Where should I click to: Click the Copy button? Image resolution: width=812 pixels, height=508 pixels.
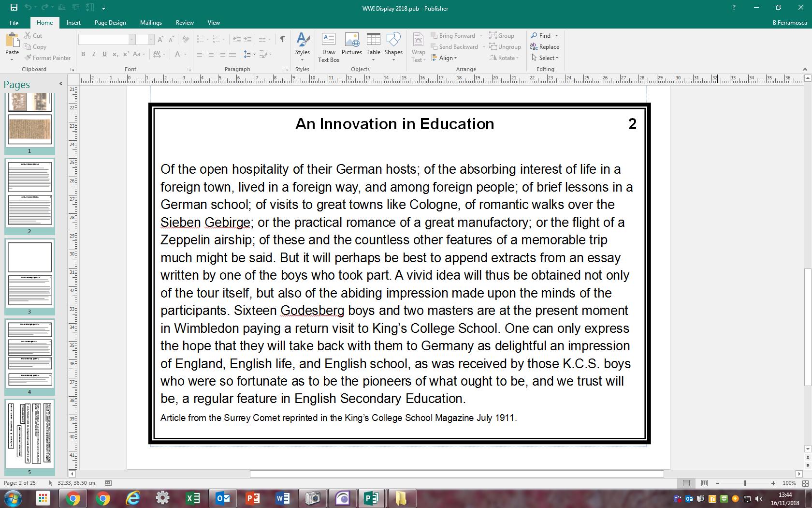click(35, 47)
